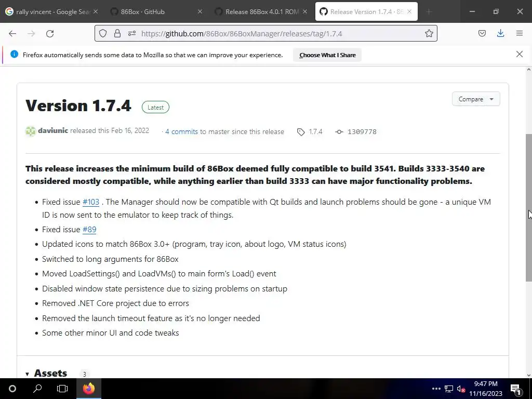Dismiss the Firefox data sharing notification
Image resolution: width=532 pixels, height=399 pixels.
tap(519, 54)
